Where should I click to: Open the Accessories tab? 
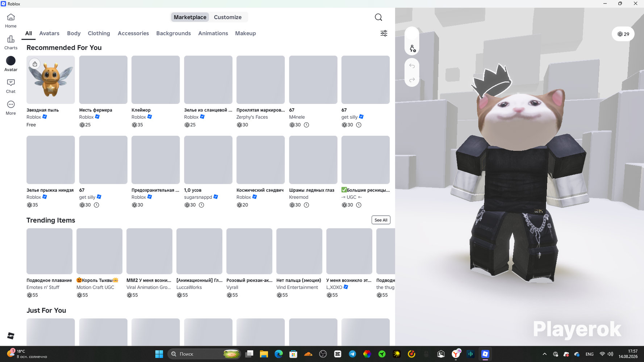click(x=133, y=33)
